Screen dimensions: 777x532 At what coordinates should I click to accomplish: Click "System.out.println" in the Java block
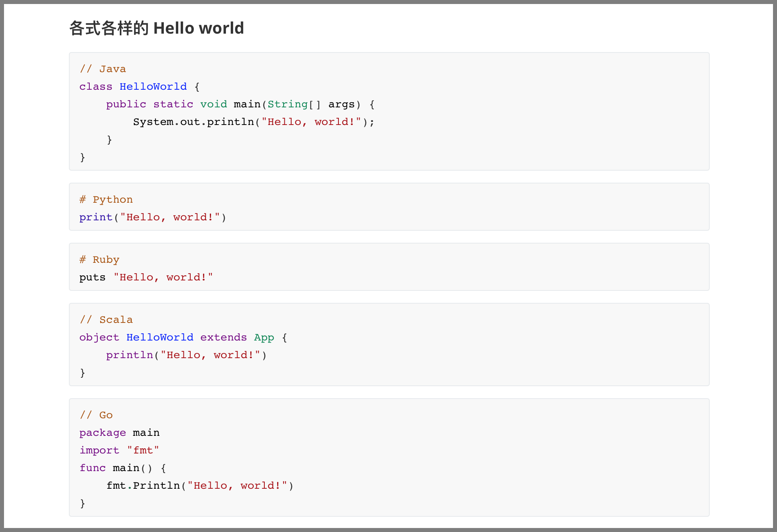pos(193,122)
